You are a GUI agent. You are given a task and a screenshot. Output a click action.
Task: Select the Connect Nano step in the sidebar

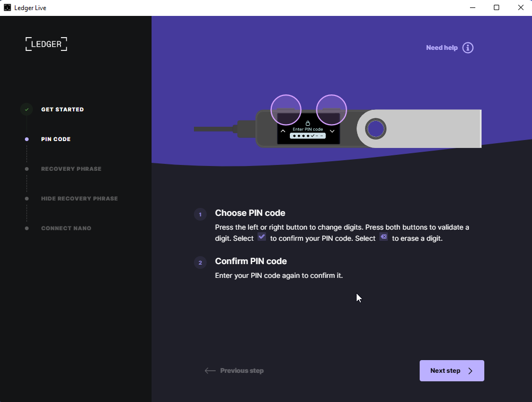(66, 228)
